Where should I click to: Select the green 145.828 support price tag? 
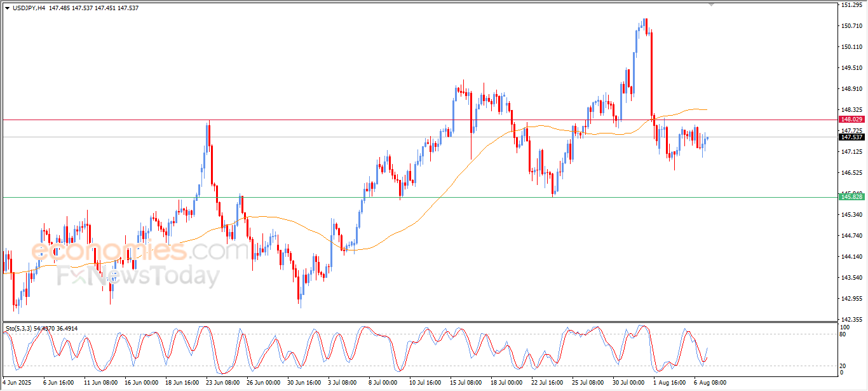851,197
